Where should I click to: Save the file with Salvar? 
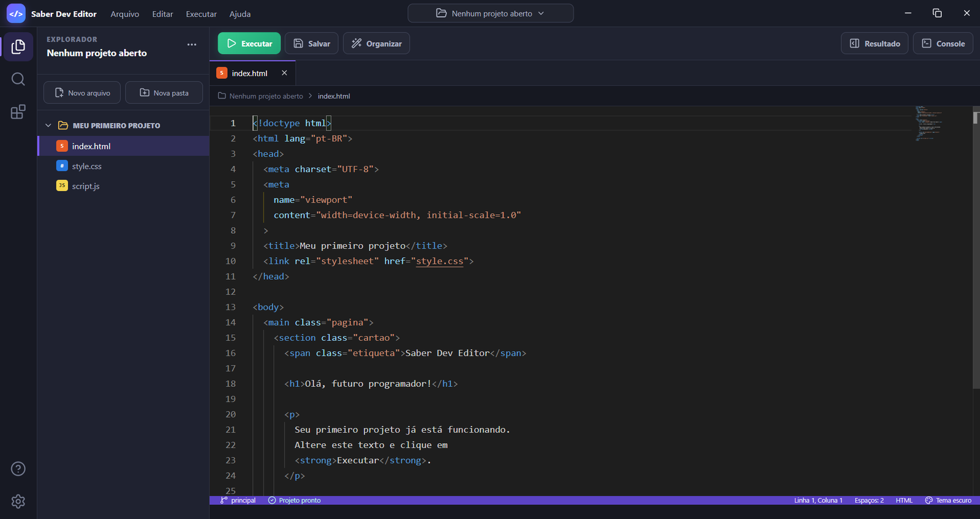tap(312, 43)
